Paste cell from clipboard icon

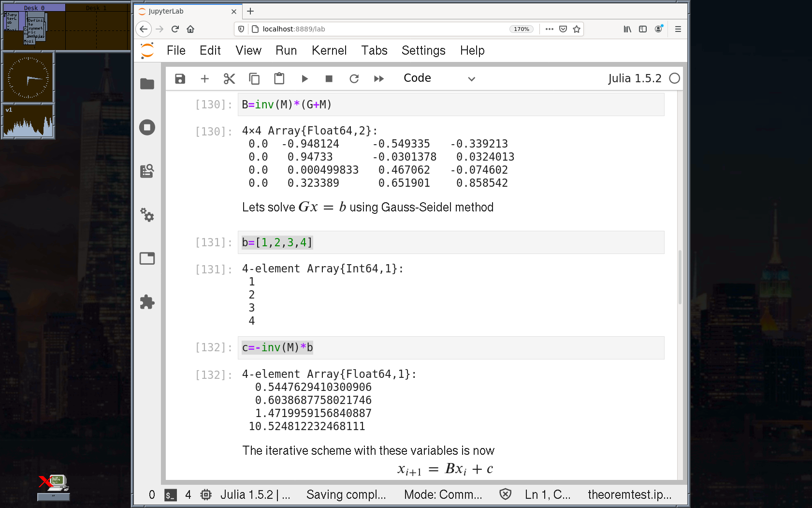[279, 79]
